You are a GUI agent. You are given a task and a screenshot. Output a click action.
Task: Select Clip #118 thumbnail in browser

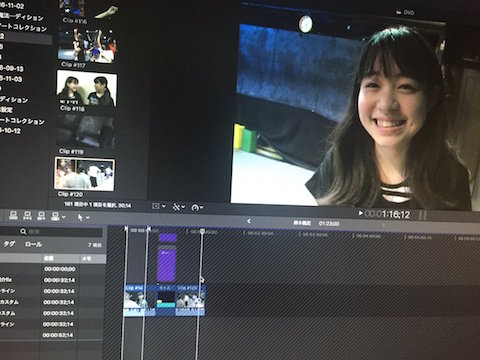click(87, 88)
